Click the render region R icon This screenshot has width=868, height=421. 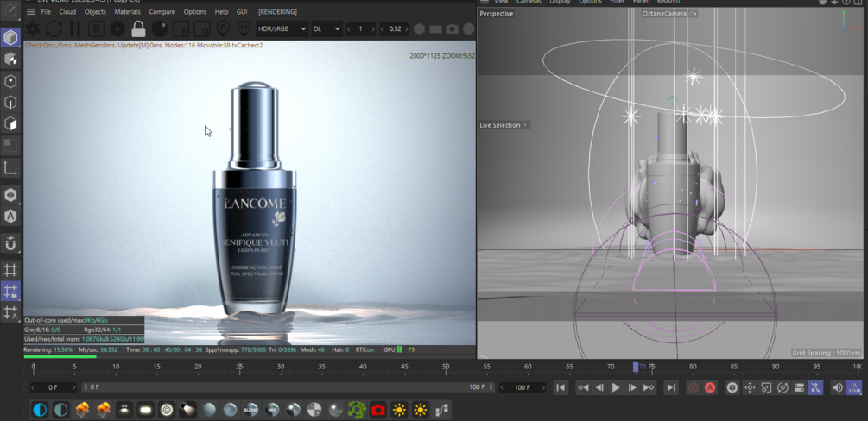[97, 28]
